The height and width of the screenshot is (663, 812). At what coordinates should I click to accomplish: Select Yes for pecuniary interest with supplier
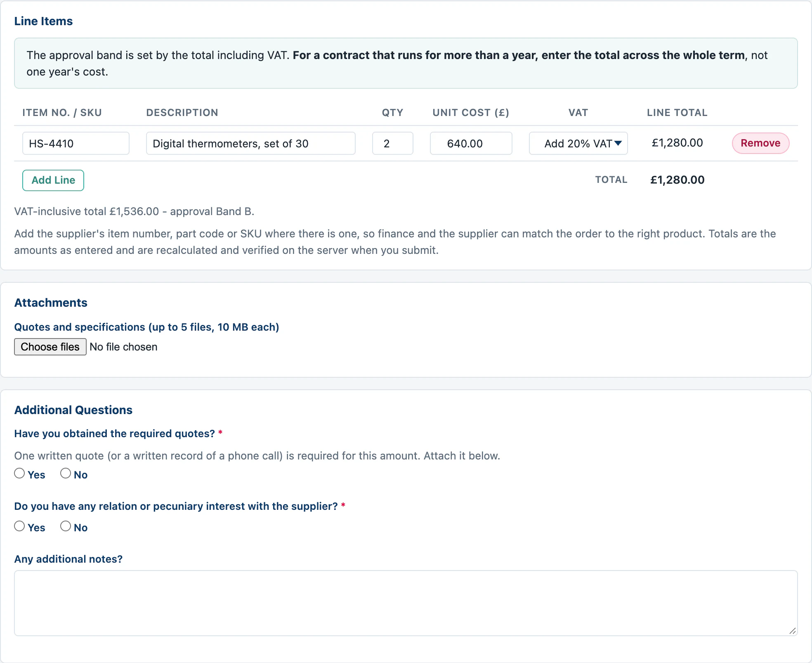tap(19, 526)
